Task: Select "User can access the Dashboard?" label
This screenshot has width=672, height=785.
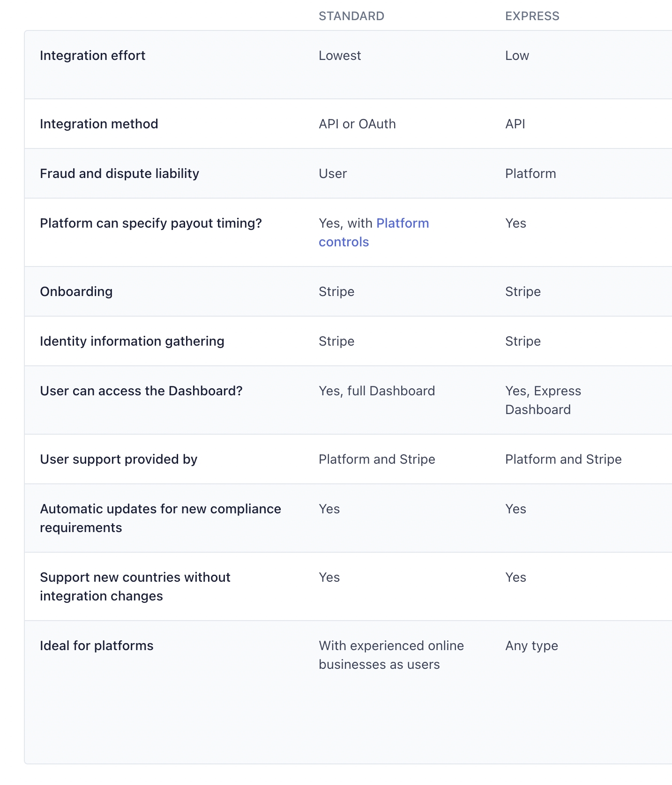Action: pos(141,391)
